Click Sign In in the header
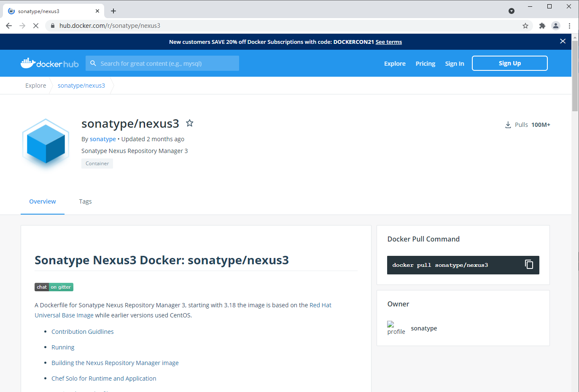Image resolution: width=579 pixels, height=392 pixels. click(x=455, y=64)
